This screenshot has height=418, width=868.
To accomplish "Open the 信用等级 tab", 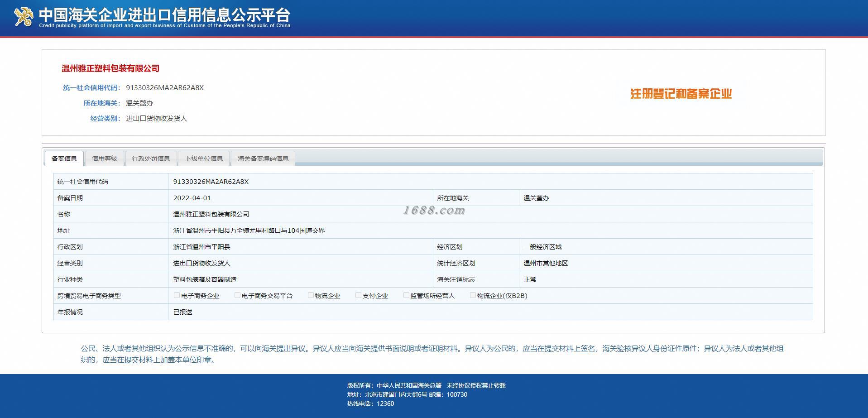I will click(x=105, y=159).
